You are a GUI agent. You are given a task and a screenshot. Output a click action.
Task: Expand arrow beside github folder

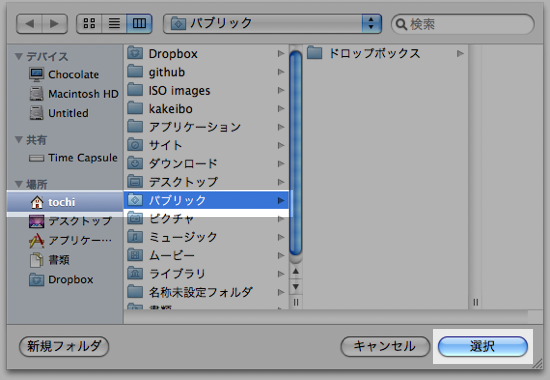(x=281, y=72)
